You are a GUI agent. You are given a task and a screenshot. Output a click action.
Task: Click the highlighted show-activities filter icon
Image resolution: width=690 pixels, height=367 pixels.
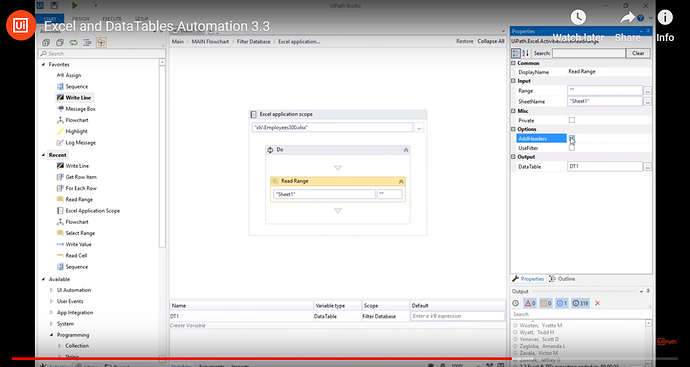[x=101, y=43]
